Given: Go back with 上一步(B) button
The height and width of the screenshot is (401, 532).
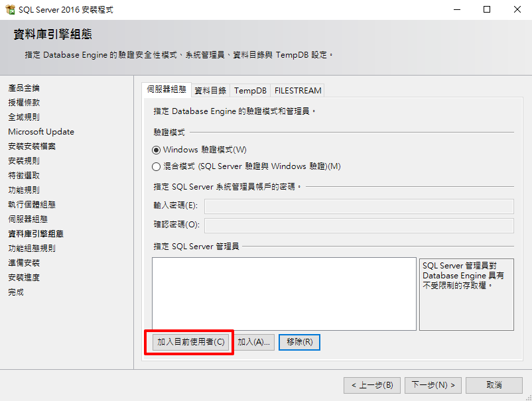Looking at the screenshot, I should click(372, 385).
